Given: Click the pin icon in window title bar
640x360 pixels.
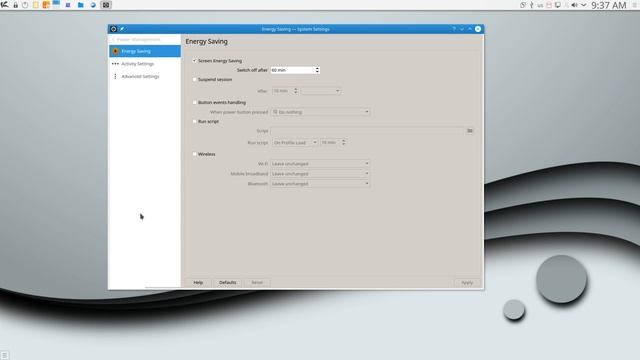Looking at the screenshot, I should pos(122,29).
